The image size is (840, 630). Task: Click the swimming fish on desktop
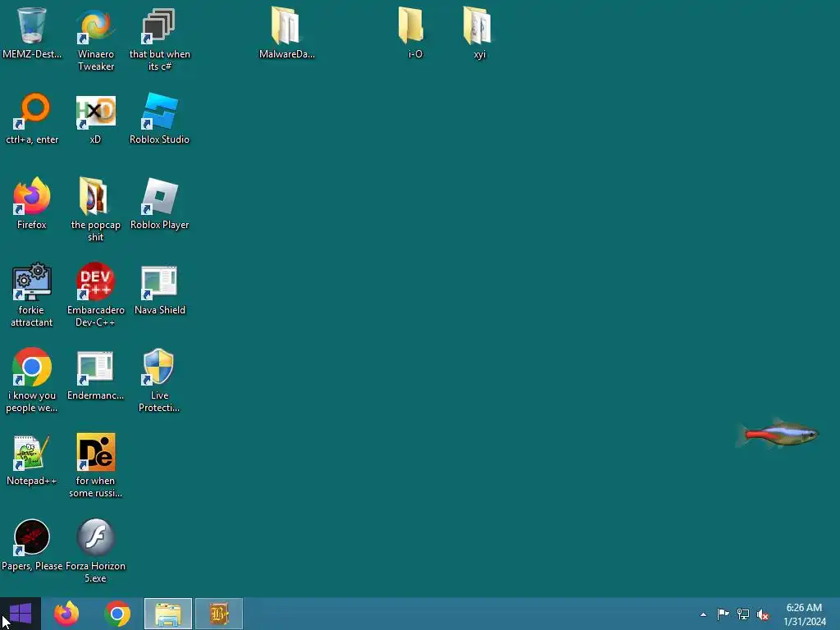click(x=778, y=433)
